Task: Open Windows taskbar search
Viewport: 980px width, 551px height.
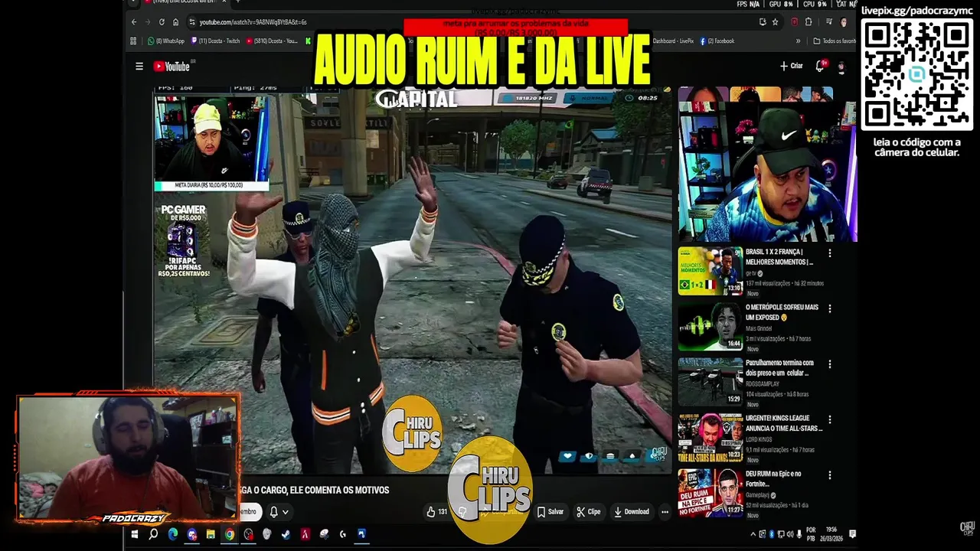Action: (x=153, y=534)
